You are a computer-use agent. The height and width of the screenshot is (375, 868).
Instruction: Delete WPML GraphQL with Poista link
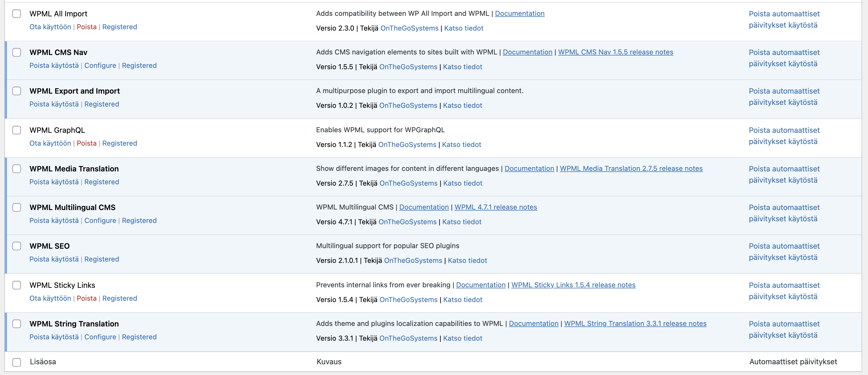click(86, 144)
